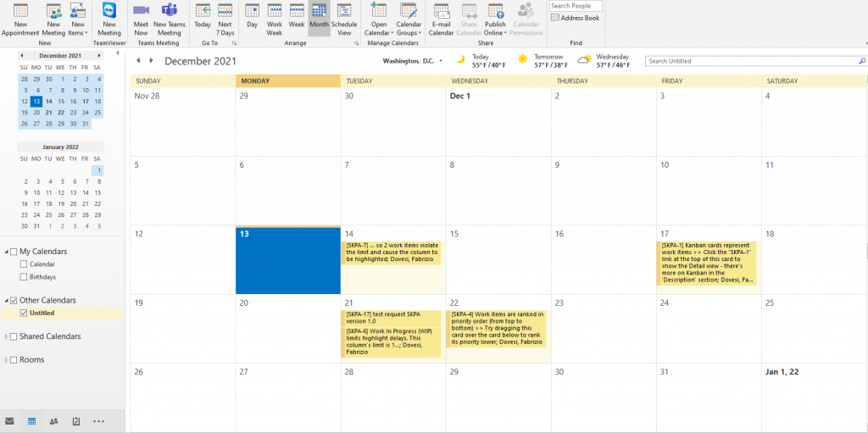The width and height of the screenshot is (868, 433).
Task: Expand the Rooms group
Action: click(7, 360)
